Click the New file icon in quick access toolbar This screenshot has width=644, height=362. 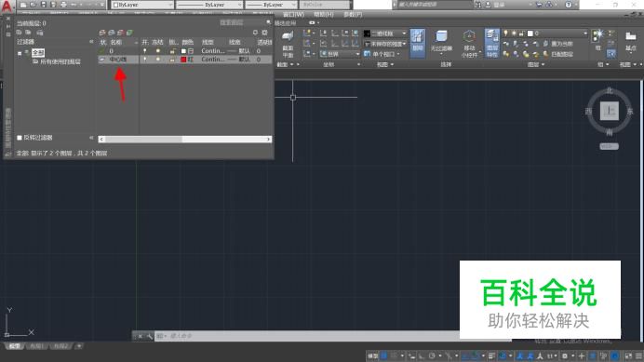23,5
